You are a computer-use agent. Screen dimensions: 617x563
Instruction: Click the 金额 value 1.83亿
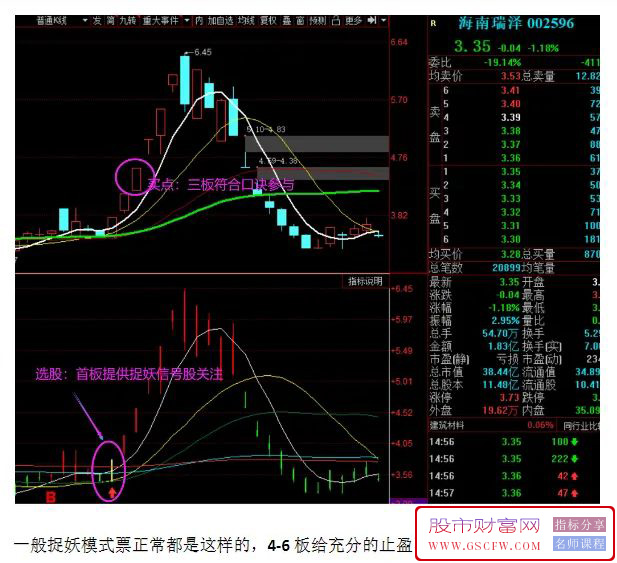503,346
